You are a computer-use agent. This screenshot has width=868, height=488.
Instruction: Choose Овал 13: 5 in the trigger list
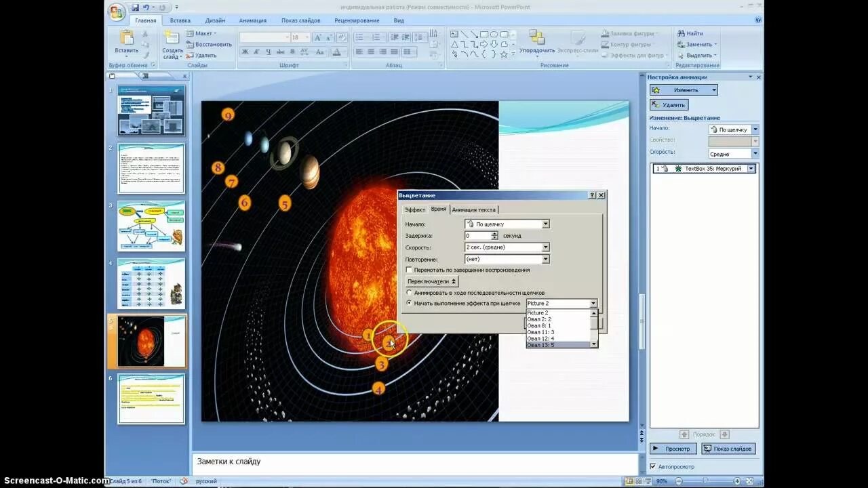click(x=558, y=345)
